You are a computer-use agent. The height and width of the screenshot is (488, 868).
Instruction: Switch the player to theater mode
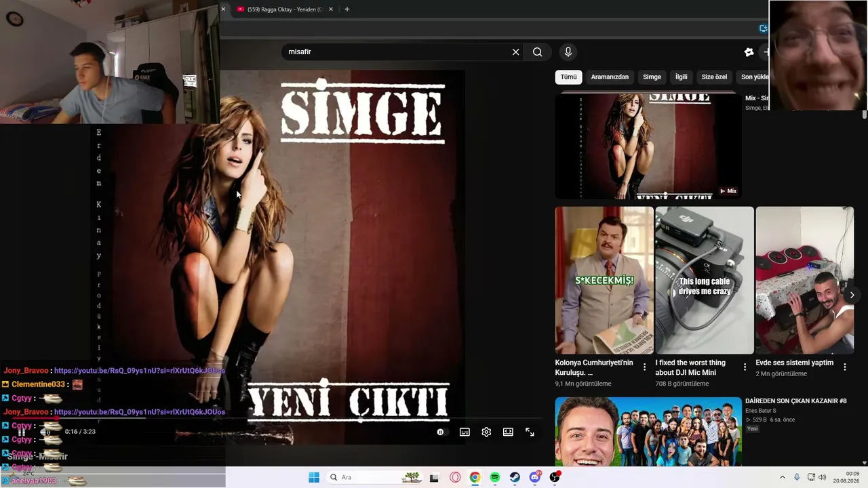click(508, 432)
